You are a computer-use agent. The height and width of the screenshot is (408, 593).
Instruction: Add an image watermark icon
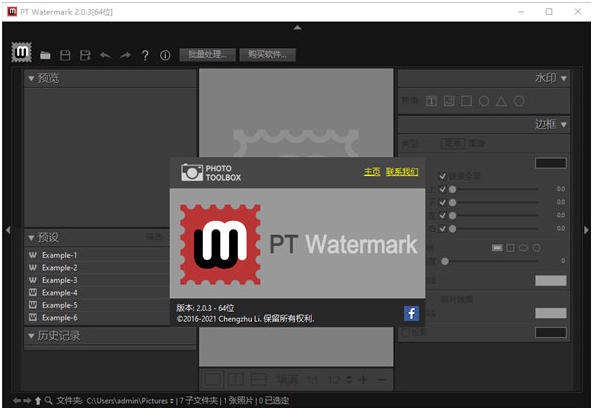coord(449,101)
